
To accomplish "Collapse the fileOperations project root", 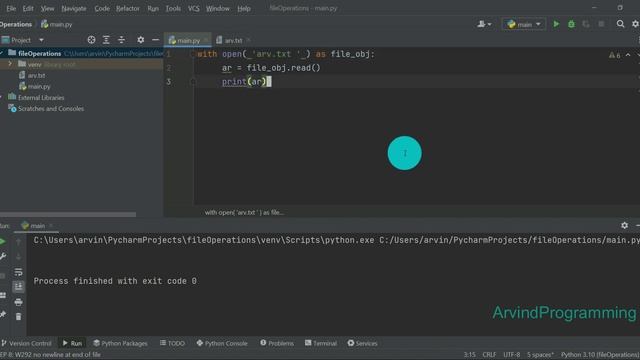I will 2,53.
